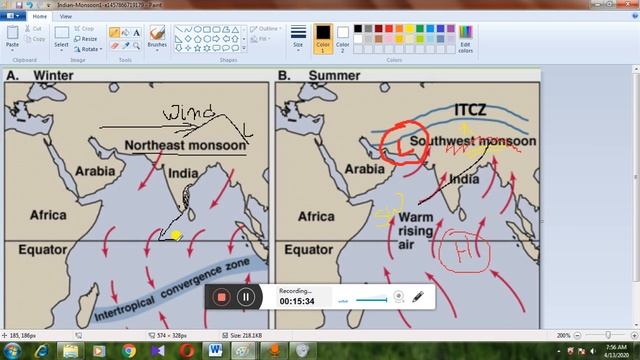Open Microsoft Word from the taskbar

pos(215,351)
